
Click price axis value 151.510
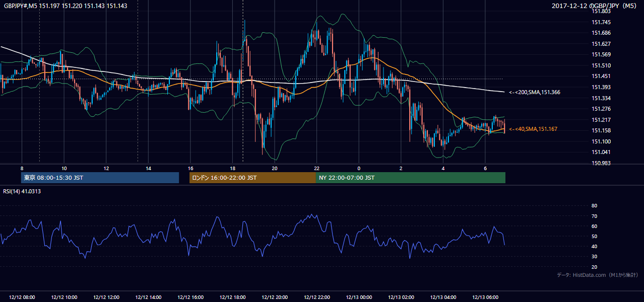[601, 65]
